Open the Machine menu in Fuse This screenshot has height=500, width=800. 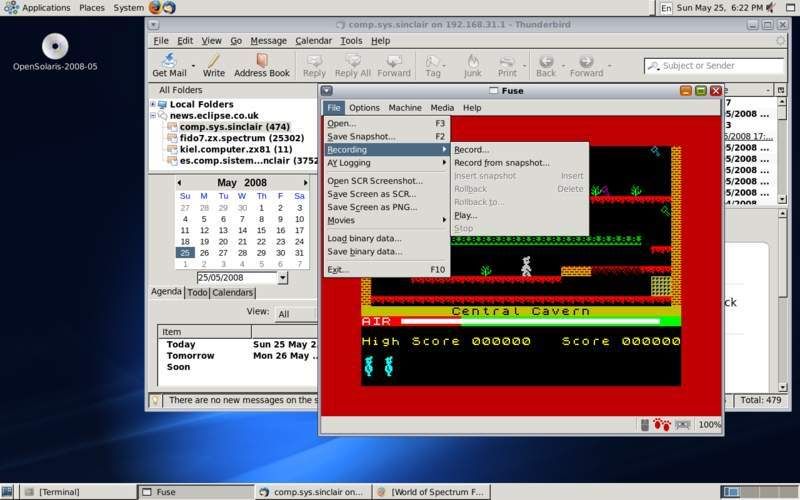[405, 108]
